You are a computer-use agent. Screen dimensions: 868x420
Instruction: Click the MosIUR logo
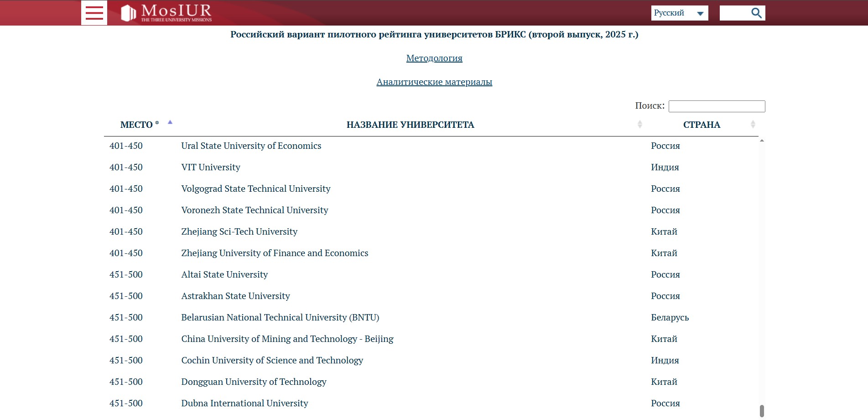click(166, 13)
